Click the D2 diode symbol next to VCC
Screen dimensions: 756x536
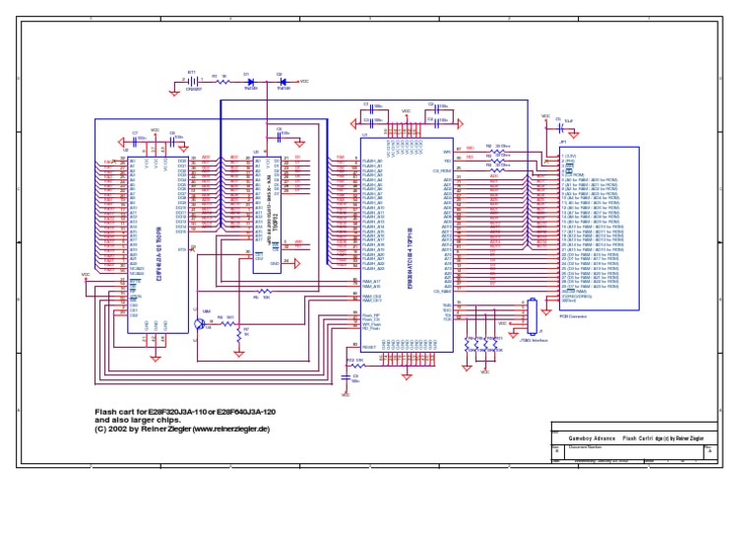tap(283, 82)
